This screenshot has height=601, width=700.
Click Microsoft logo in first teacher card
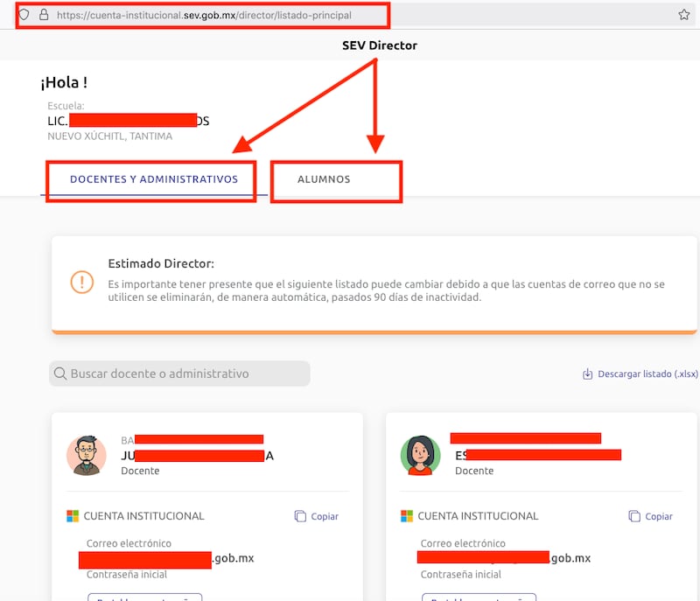click(x=73, y=516)
